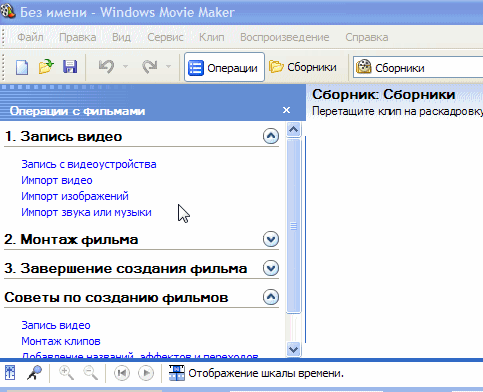Click the tasks pane scroll down arrow
Viewport: 483px width, 392px height.
tap(294, 349)
